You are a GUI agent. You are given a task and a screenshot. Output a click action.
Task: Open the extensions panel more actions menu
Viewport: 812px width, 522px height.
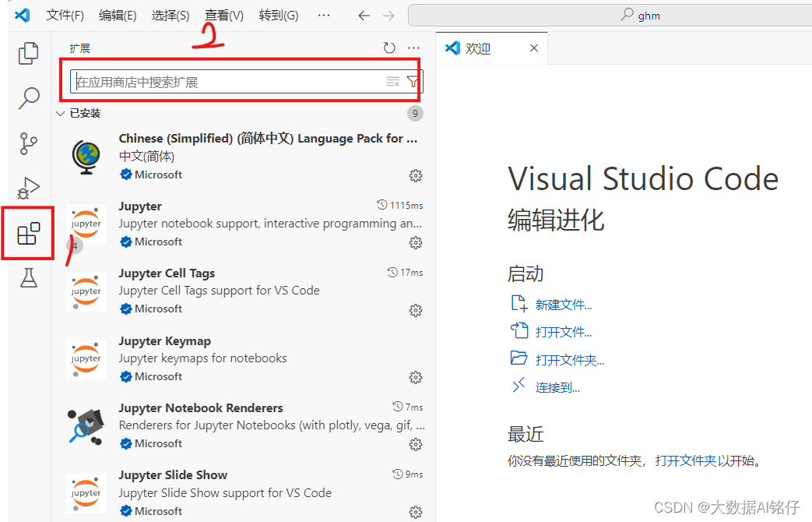click(x=413, y=48)
